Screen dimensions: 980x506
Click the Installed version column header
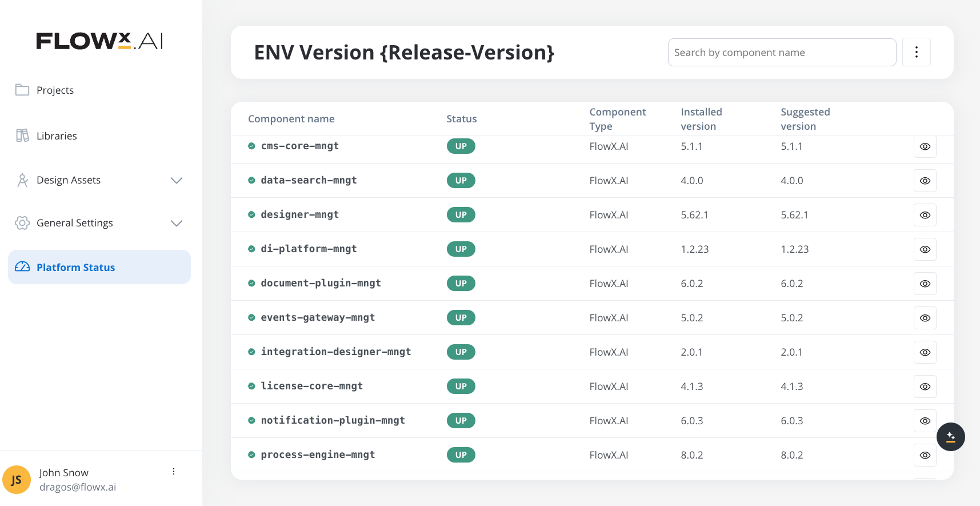coord(701,119)
